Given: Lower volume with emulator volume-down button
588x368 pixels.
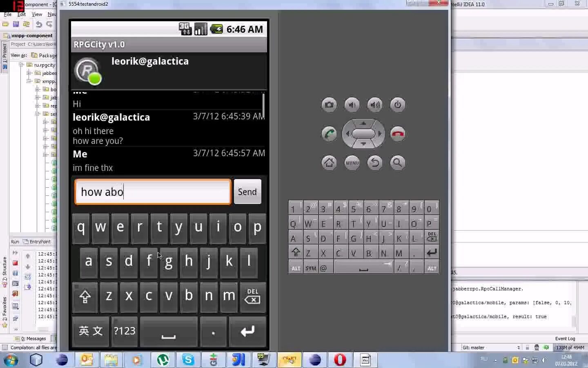Looking at the screenshot, I should (352, 105).
